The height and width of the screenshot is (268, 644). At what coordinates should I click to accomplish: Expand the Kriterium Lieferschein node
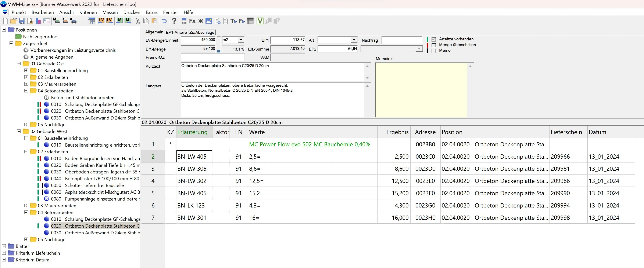coord(4,253)
